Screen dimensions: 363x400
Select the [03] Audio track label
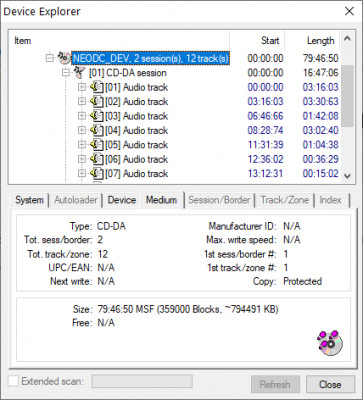pos(137,116)
